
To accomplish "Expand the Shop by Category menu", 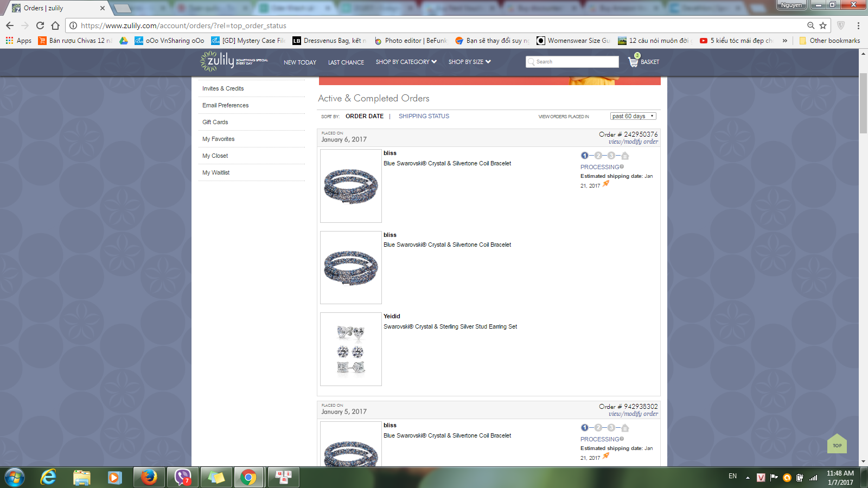I will (406, 62).
